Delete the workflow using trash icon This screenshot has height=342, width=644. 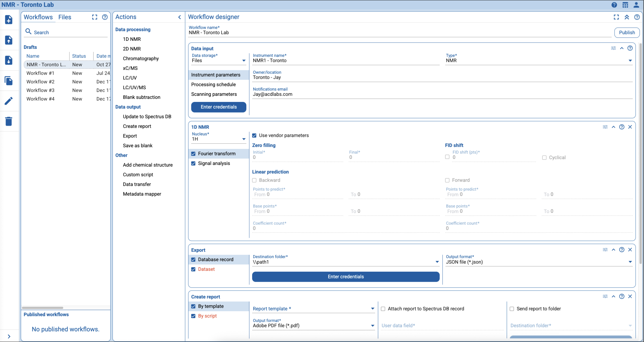[9, 121]
